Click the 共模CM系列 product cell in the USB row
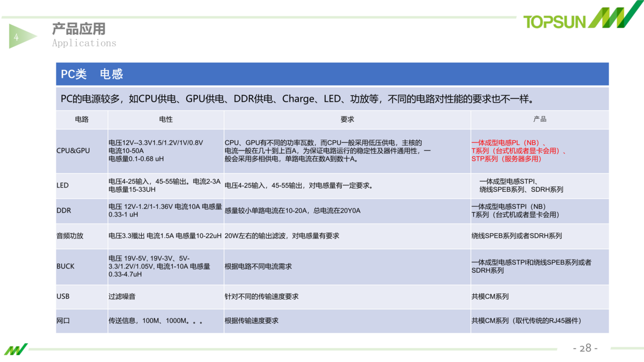Image resolution: width=644 pixels, height=362 pixels. [490, 296]
